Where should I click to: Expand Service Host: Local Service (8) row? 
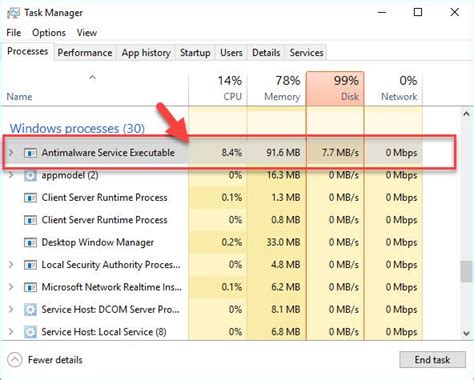11,332
